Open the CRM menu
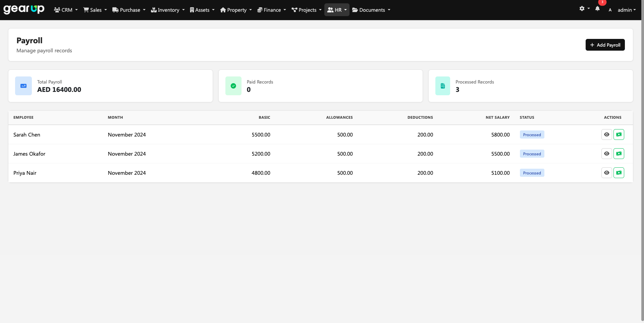The image size is (644, 323). (x=66, y=10)
